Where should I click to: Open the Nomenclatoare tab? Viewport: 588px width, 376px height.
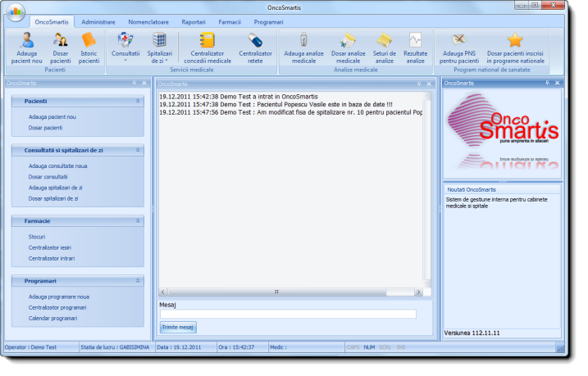[148, 22]
